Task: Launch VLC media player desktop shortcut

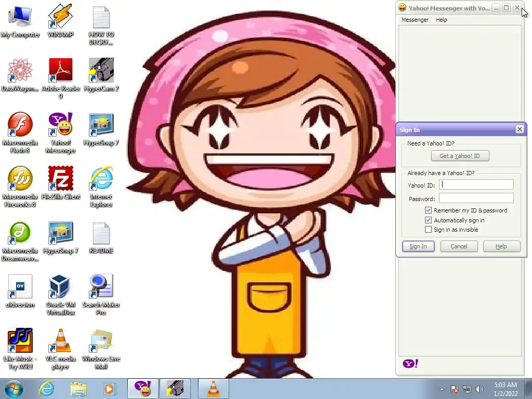Action: pyautogui.click(x=60, y=349)
